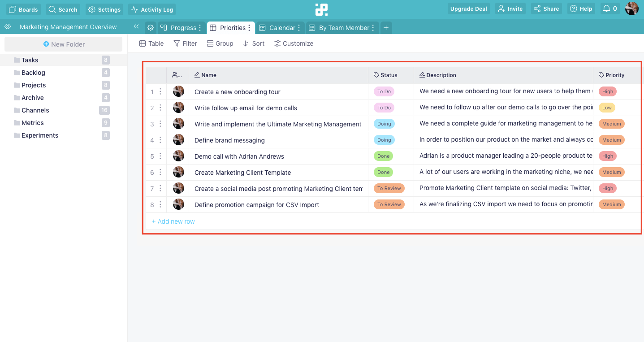Screen dimensions: 644x342
Task: Click the Upgrade Deal button
Action: [468, 9]
